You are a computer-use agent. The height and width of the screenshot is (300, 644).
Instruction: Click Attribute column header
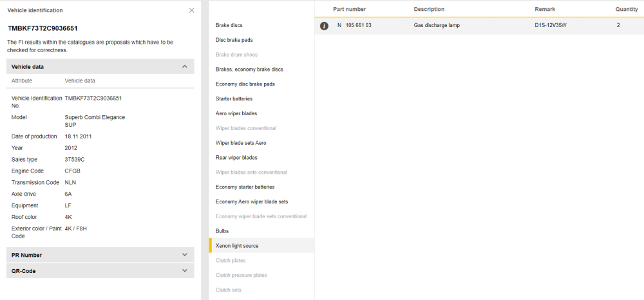tap(22, 81)
